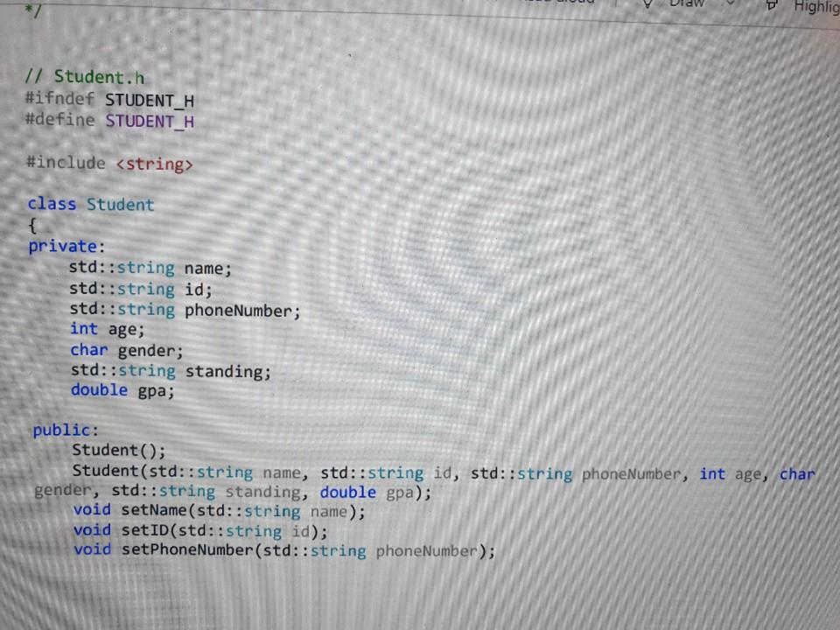Click the #define STUDENT_H line
The width and height of the screenshot is (840, 630).
[x=109, y=120]
